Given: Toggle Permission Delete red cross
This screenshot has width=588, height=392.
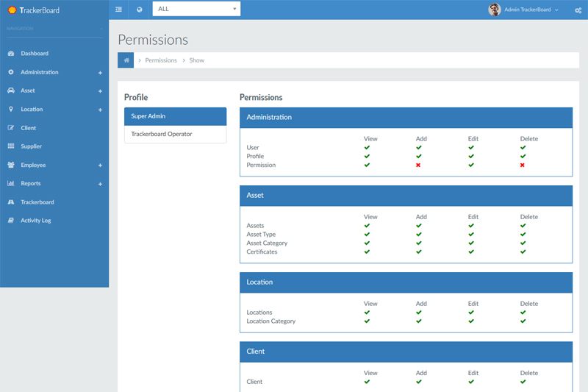Looking at the screenshot, I should 523,165.
